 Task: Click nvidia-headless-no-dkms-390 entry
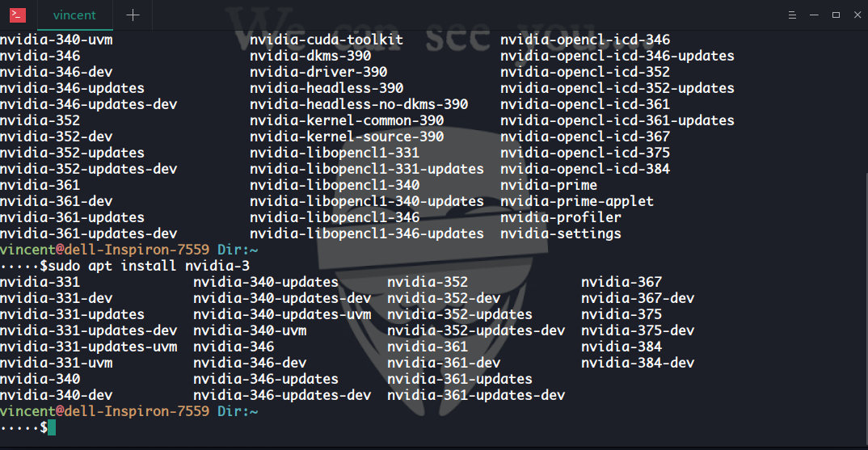(359, 104)
